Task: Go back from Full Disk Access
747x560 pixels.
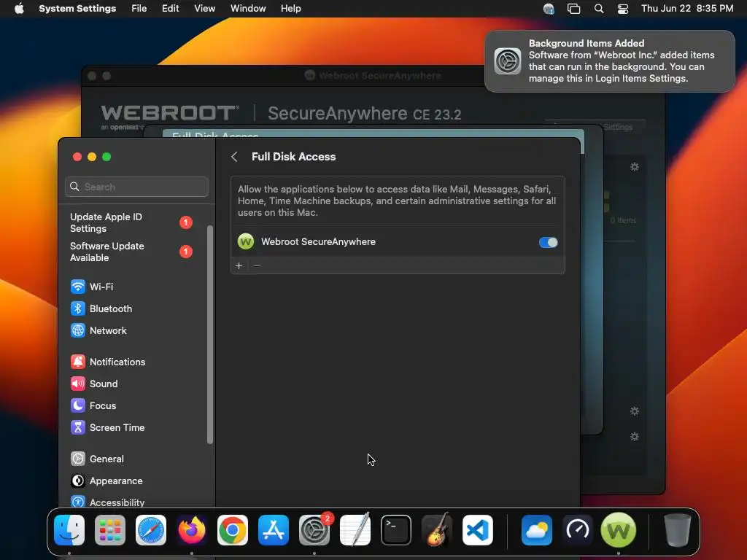Action: [x=234, y=157]
